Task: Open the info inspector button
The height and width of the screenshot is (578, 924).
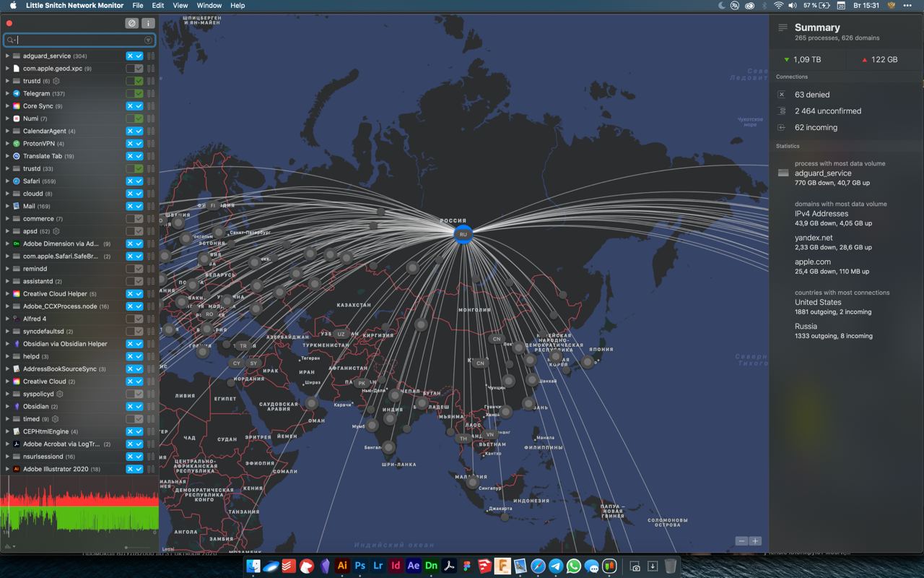Action: [148, 23]
